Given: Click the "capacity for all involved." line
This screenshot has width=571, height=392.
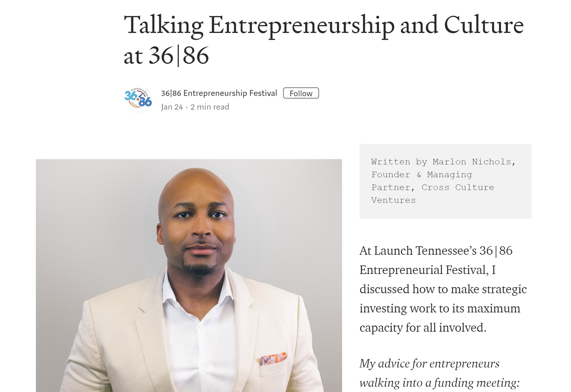Looking at the screenshot, I should [423, 328].
